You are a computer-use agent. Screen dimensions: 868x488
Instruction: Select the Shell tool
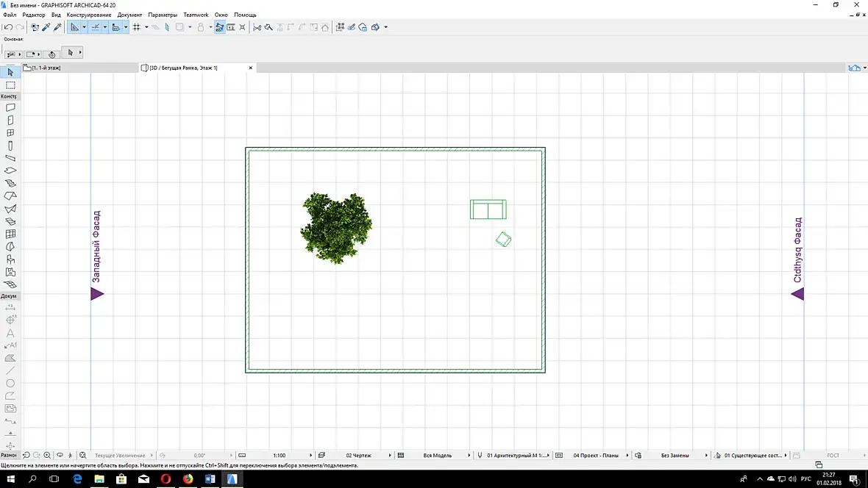[x=10, y=209]
